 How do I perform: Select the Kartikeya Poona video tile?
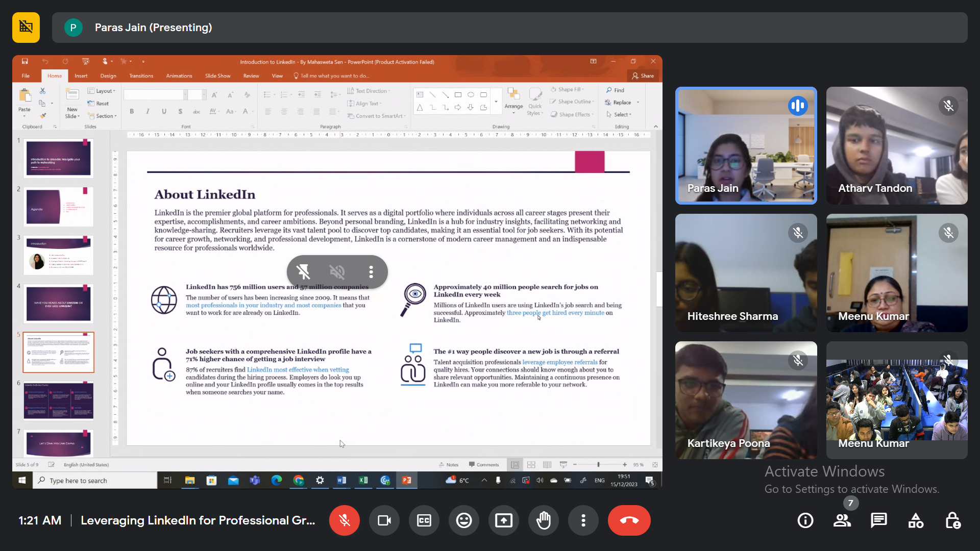pos(746,400)
